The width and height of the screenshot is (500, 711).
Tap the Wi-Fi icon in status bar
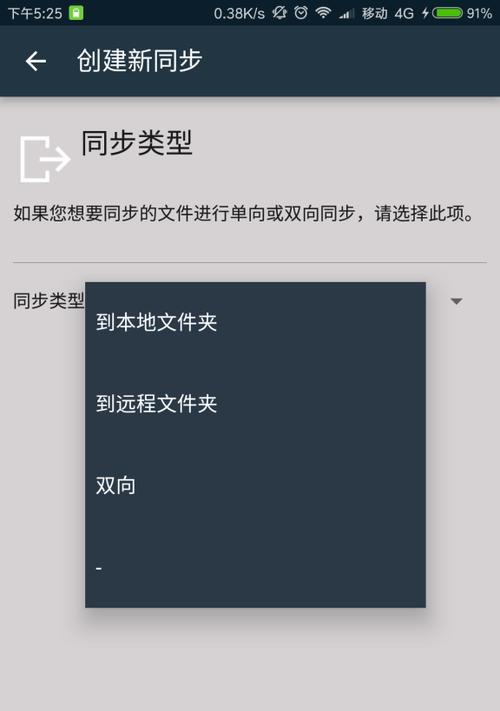[323, 13]
